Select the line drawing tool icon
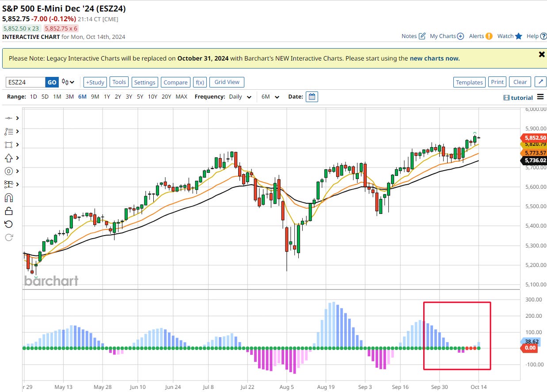Image resolution: width=547 pixels, height=392 pixels. (9, 118)
